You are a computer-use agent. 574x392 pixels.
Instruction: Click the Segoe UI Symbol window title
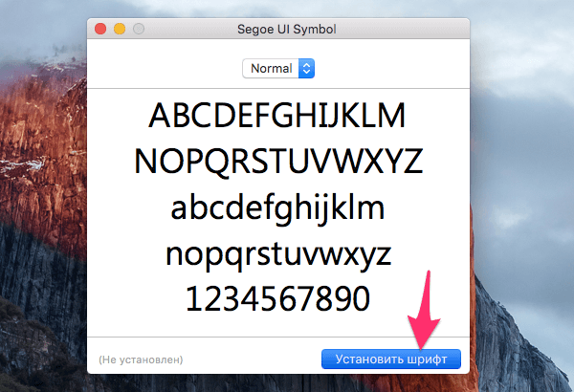point(287,30)
